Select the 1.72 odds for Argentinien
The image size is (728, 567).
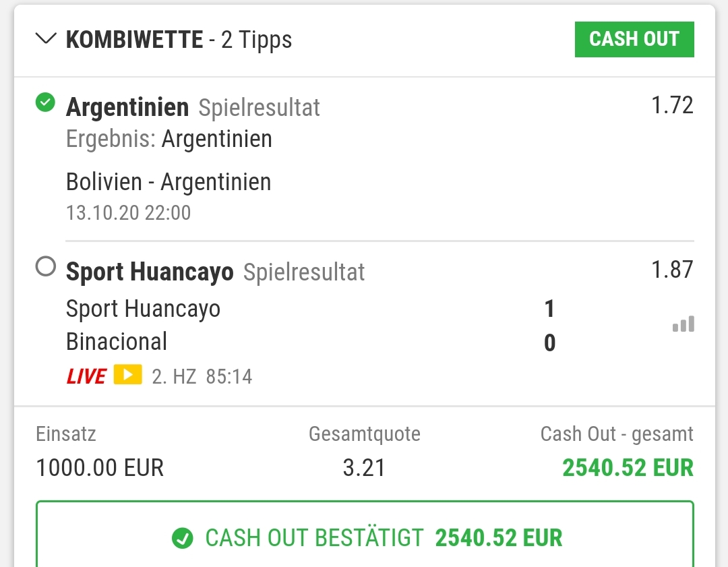[672, 105]
